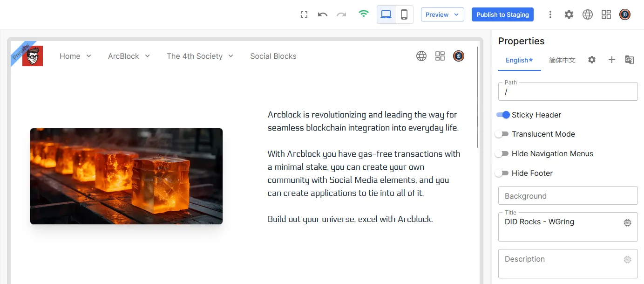Click the preview page vertical scrollbar
This screenshot has width=644, height=284.
478,98
